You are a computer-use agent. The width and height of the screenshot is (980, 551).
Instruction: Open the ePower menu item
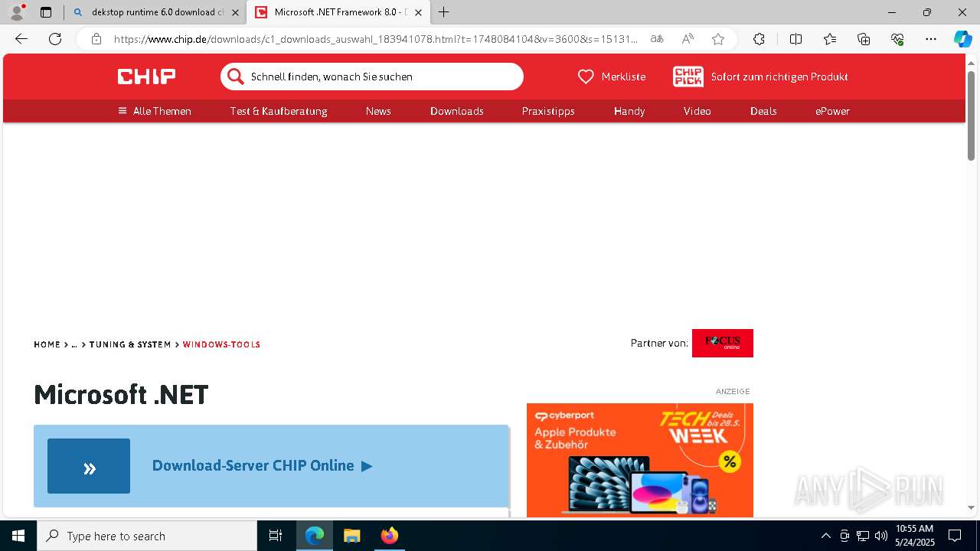click(x=832, y=111)
